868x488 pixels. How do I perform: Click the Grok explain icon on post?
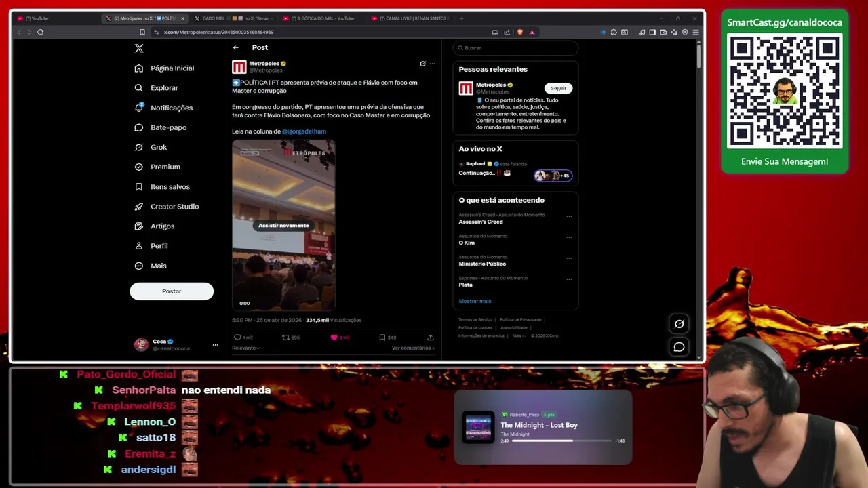pos(422,64)
